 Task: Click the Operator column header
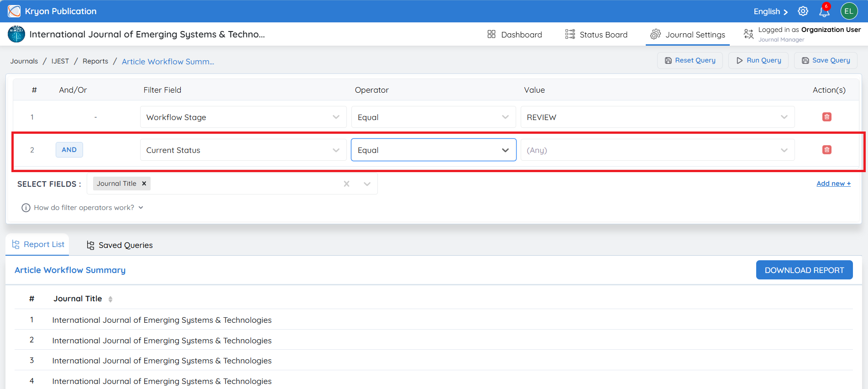[372, 90]
